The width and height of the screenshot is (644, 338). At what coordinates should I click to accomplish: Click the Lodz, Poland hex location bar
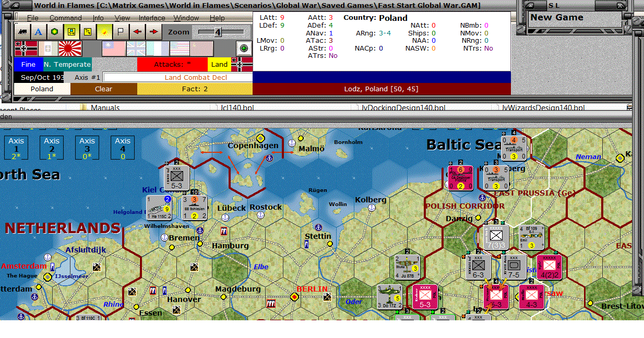[x=381, y=89]
